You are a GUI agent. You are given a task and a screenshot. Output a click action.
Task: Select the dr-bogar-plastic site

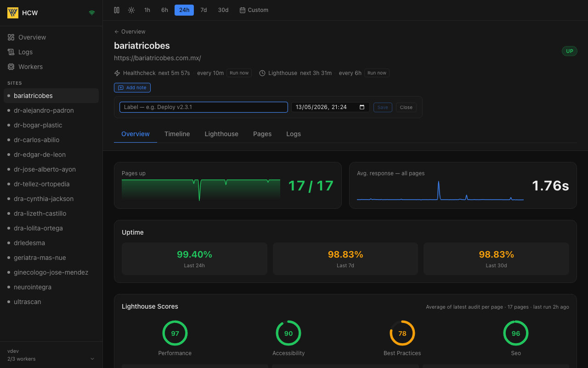point(51,125)
